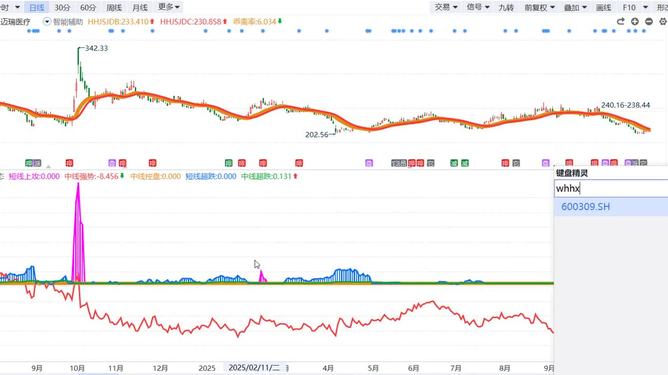Switch to 日线 daily chart tab
This screenshot has width=668, height=375.
pos(37,7)
